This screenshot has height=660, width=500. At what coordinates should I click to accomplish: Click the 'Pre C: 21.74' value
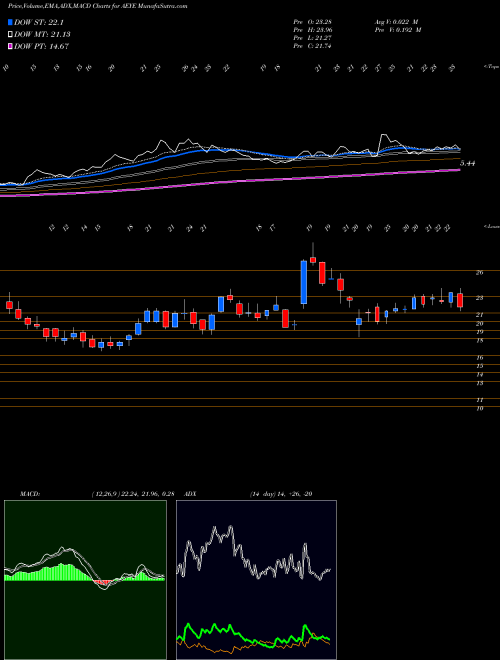[x=312, y=46]
